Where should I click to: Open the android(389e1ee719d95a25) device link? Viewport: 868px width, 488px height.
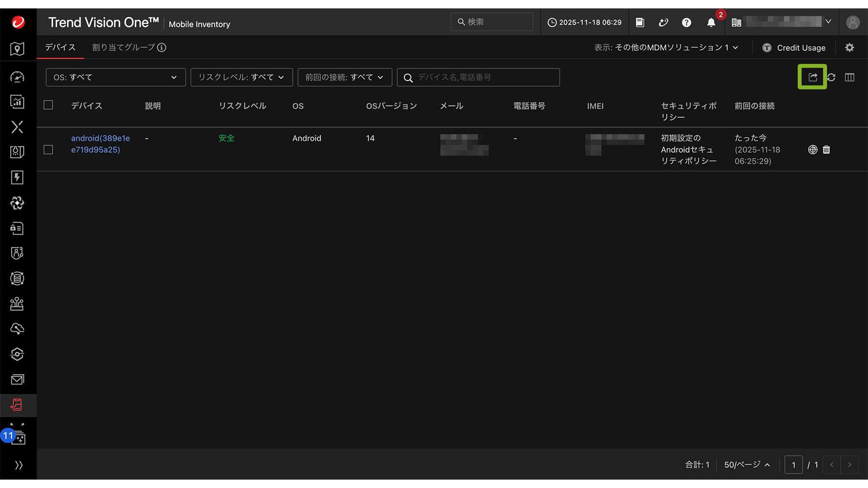pos(100,144)
